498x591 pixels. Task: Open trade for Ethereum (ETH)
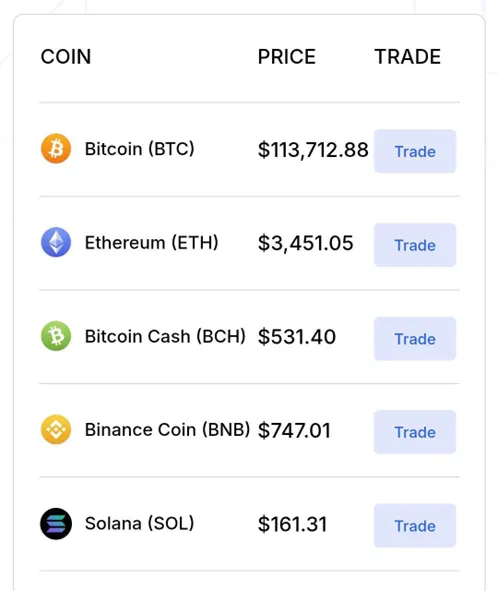(x=415, y=245)
